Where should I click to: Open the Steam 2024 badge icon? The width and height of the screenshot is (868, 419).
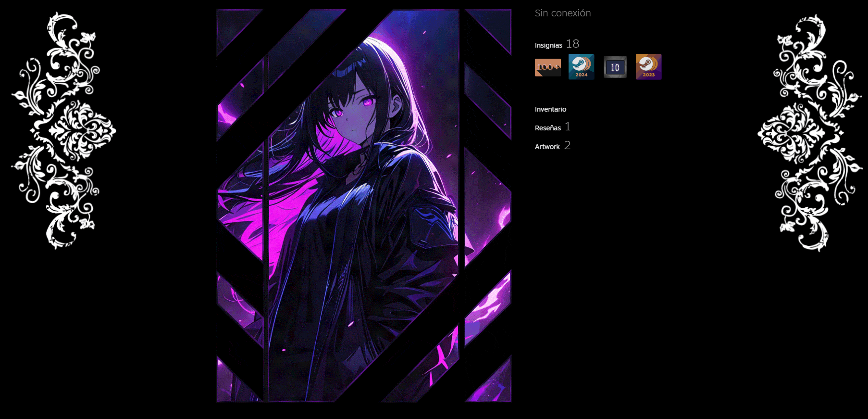(582, 67)
